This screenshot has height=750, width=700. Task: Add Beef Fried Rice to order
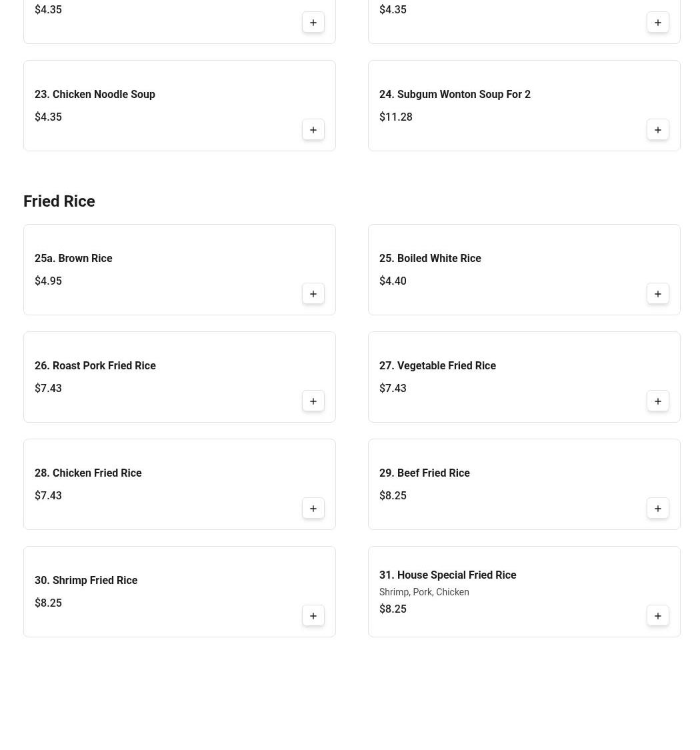[x=658, y=509]
